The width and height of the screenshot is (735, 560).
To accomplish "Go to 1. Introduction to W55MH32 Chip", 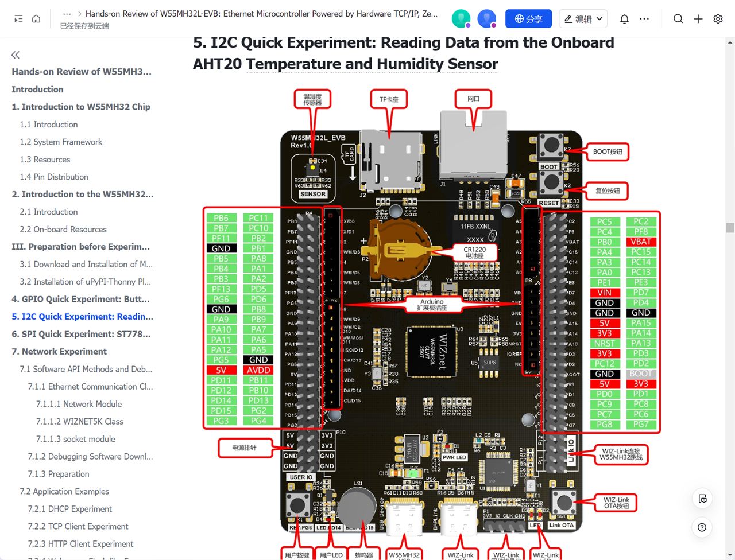I will [81, 107].
